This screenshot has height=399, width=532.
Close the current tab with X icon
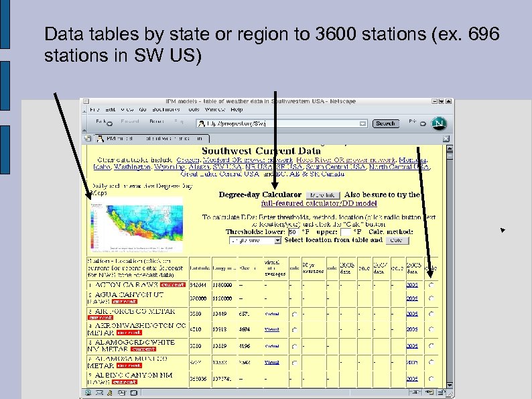click(x=446, y=139)
